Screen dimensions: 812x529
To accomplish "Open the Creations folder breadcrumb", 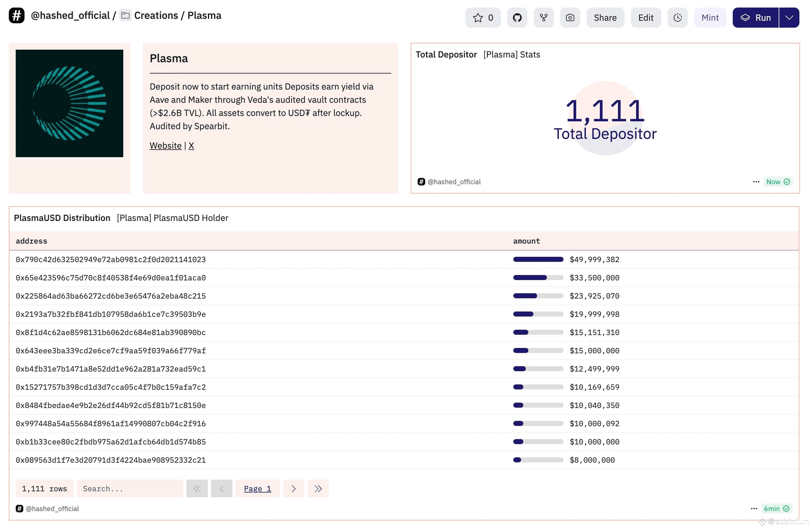I will click(156, 16).
